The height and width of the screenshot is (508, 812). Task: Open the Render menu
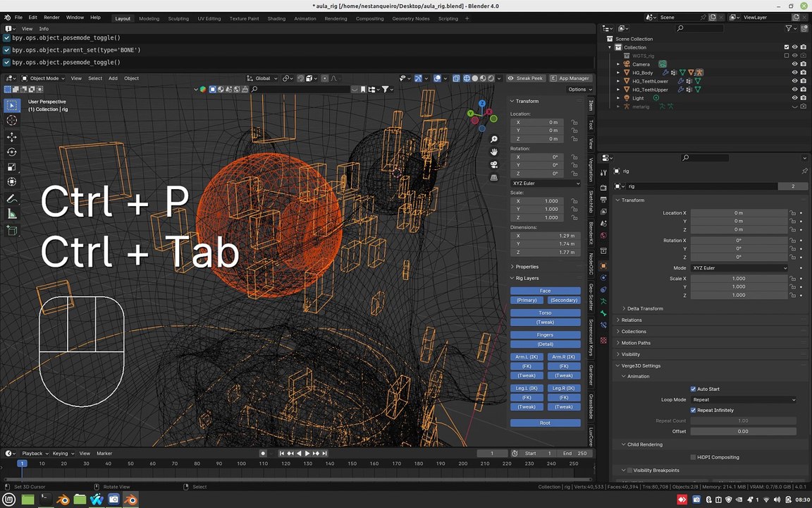point(51,18)
